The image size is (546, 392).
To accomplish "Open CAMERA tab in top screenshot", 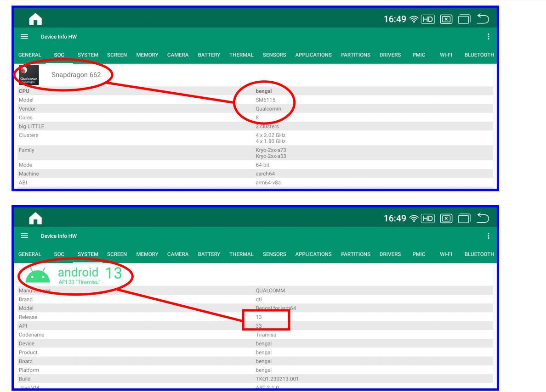I will [x=178, y=55].
